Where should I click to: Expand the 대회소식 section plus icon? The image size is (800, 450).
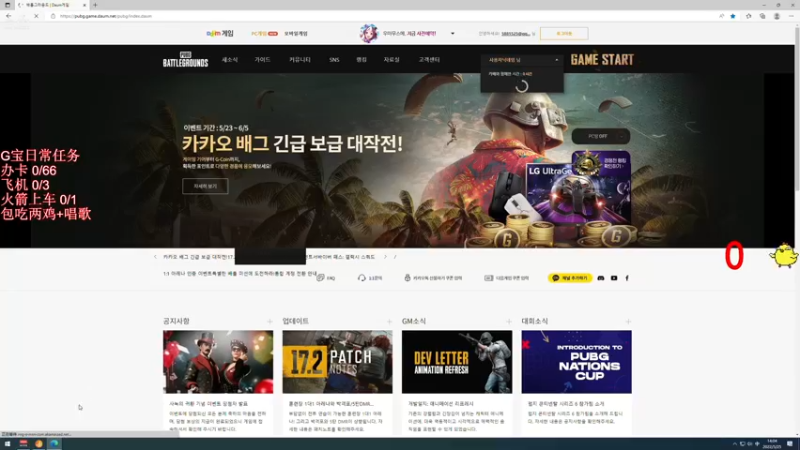(x=628, y=321)
